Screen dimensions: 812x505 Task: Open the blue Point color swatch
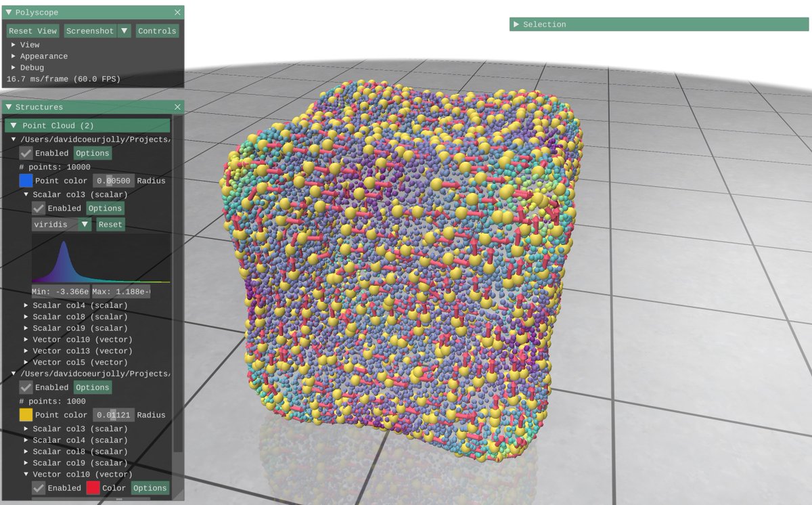(26, 181)
